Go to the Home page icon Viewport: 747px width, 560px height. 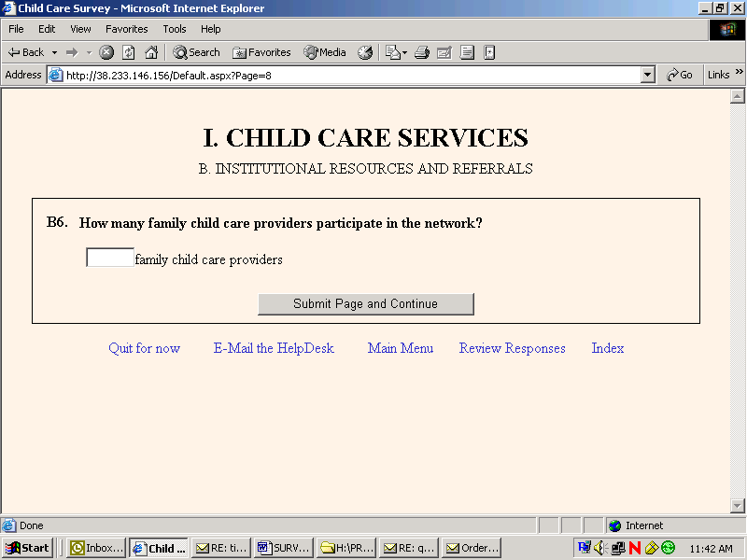click(x=151, y=52)
